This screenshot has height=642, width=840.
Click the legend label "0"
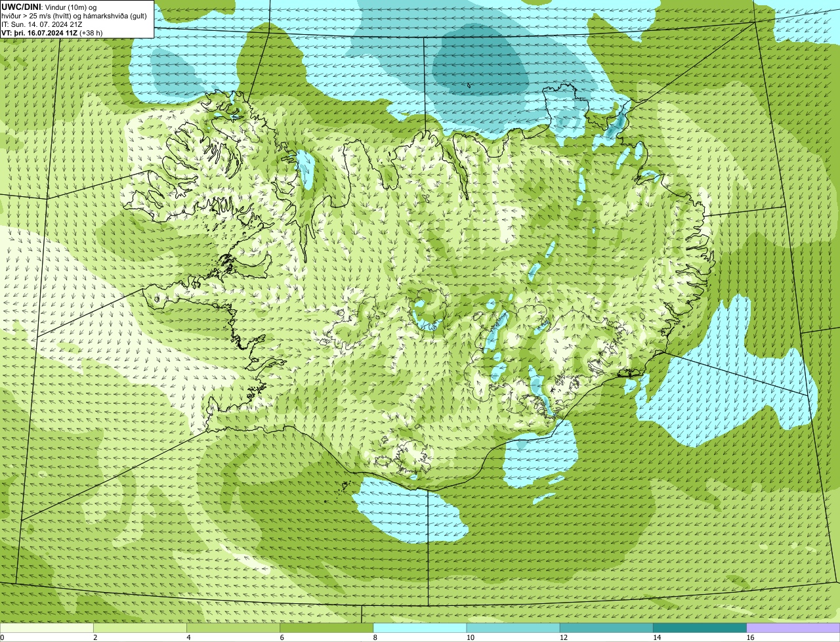tap(2, 637)
